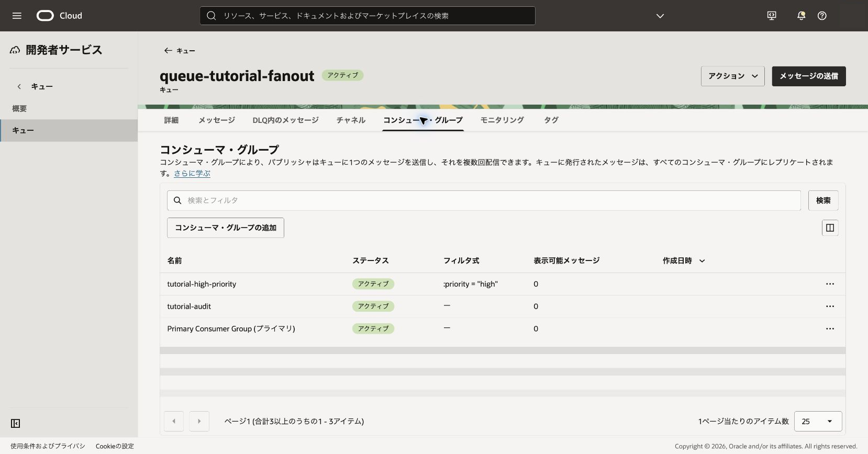Open the Cloud Shell developer tools icon
Viewport: 868px width, 454px height.
[x=772, y=16]
